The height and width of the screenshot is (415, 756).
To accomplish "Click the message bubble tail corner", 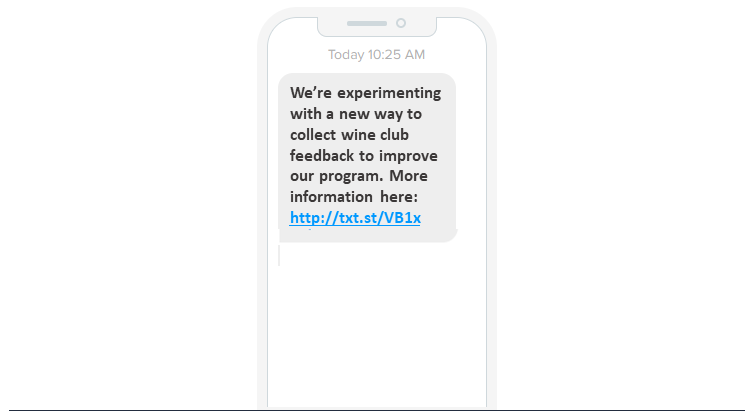I will coord(453,236).
